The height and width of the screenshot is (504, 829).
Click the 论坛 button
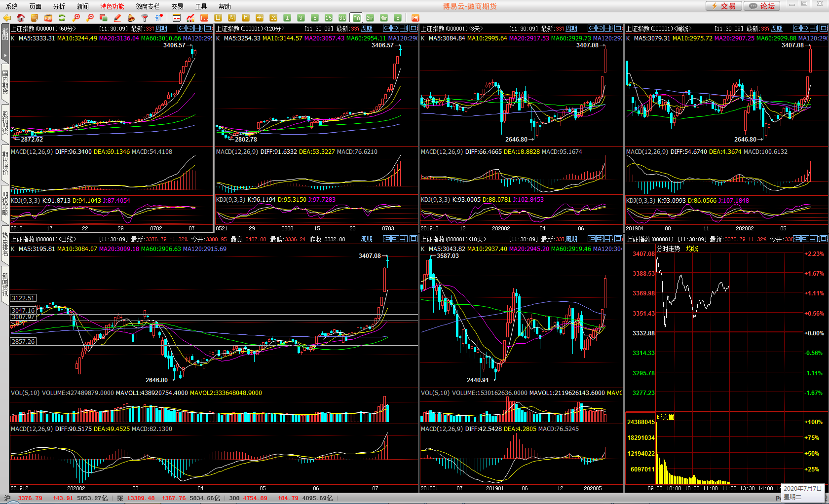pyautogui.click(x=762, y=6)
